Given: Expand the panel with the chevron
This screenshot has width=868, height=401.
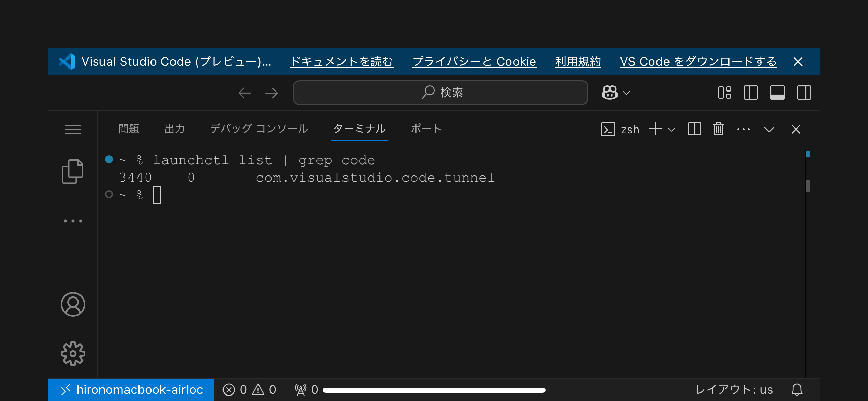Looking at the screenshot, I should coord(769,130).
